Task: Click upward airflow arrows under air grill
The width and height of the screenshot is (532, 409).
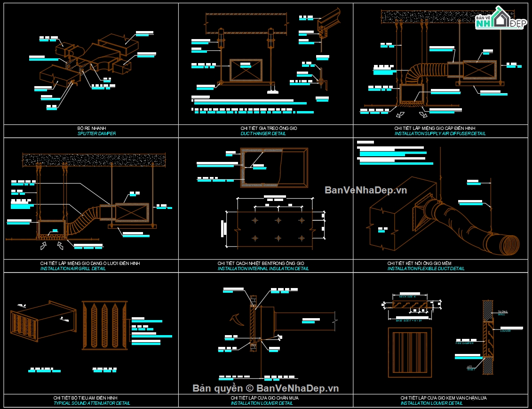Action: click(x=52, y=245)
